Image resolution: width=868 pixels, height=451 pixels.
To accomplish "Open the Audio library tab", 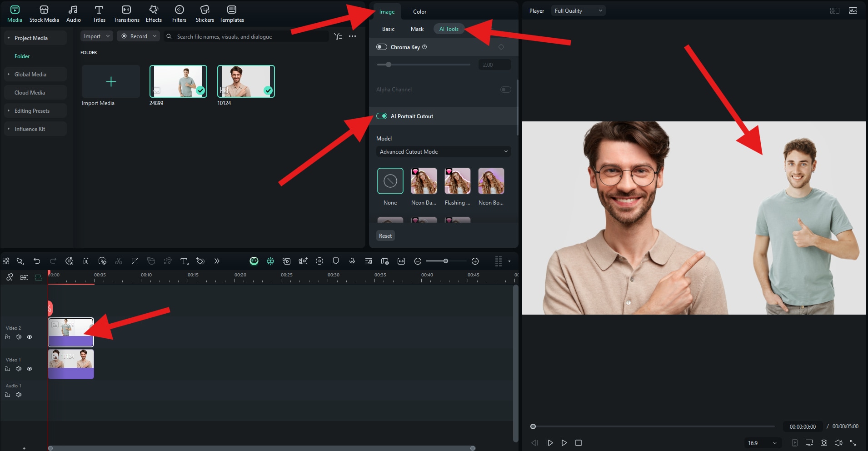I will (x=73, y=14).
